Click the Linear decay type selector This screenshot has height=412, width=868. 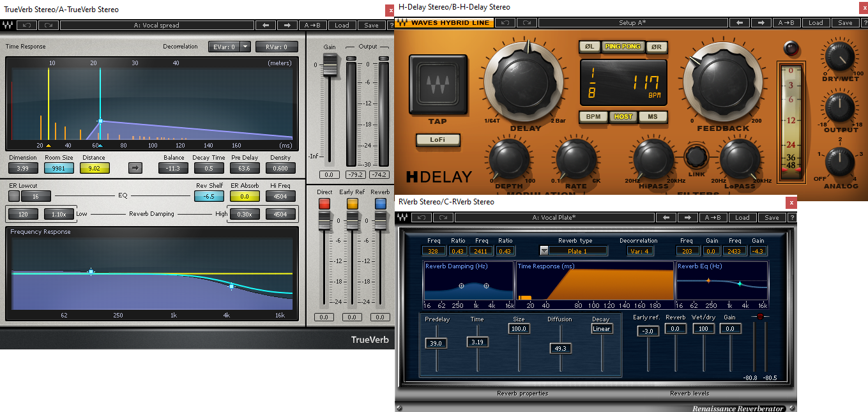click(x=602, y=329)
